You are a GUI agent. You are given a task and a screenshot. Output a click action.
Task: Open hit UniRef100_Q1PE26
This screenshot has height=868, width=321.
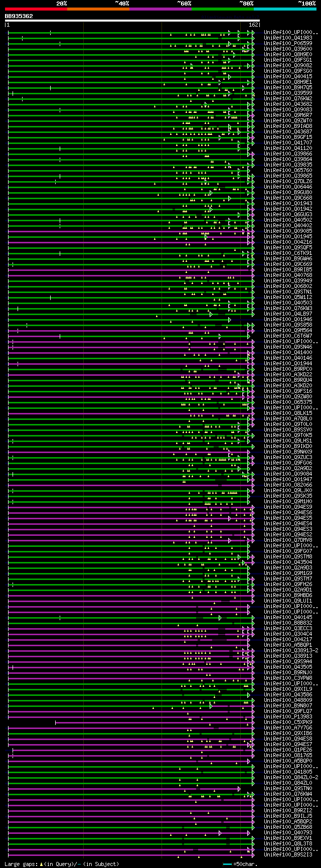(x=288, y=750)
